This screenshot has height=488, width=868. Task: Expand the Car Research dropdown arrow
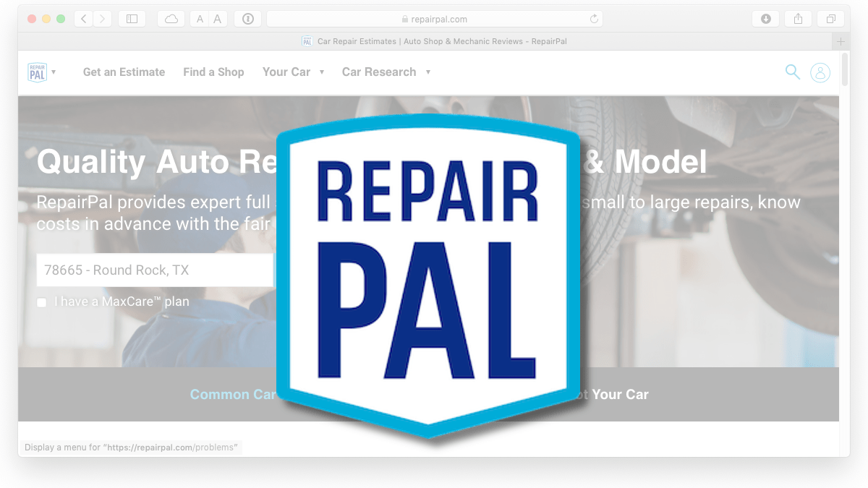click(428, 72)
